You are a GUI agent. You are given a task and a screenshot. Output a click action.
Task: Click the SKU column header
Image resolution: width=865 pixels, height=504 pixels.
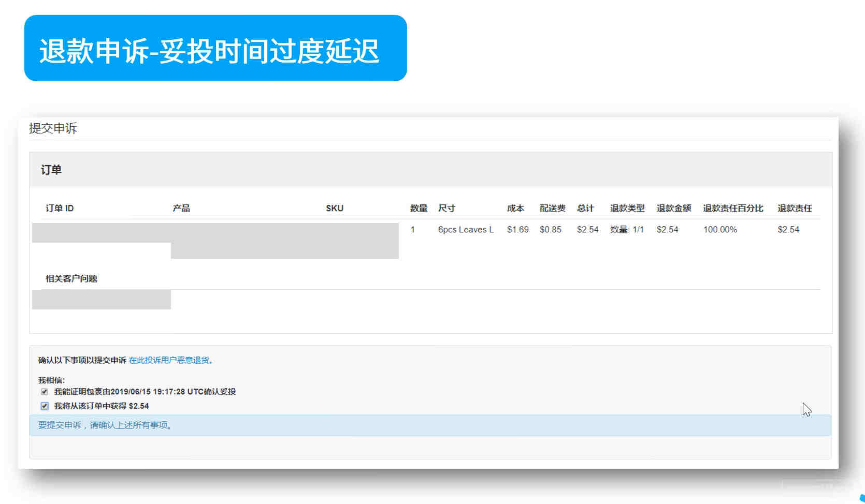pos(335,208)
